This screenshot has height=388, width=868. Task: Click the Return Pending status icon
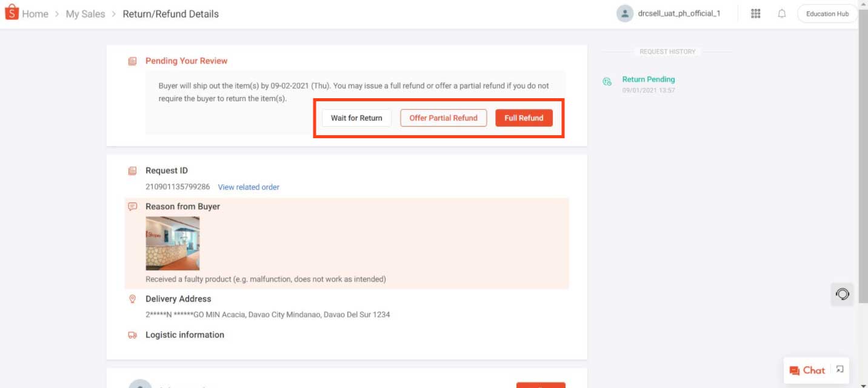click(607, 82)
